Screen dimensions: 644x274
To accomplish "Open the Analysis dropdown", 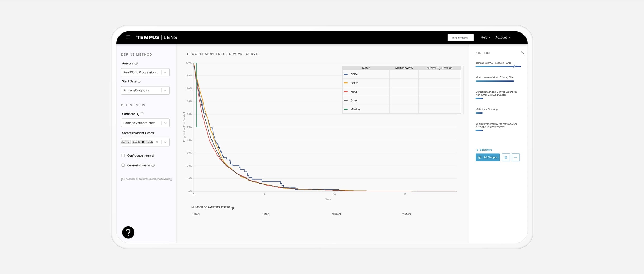I will pos(145,72).
